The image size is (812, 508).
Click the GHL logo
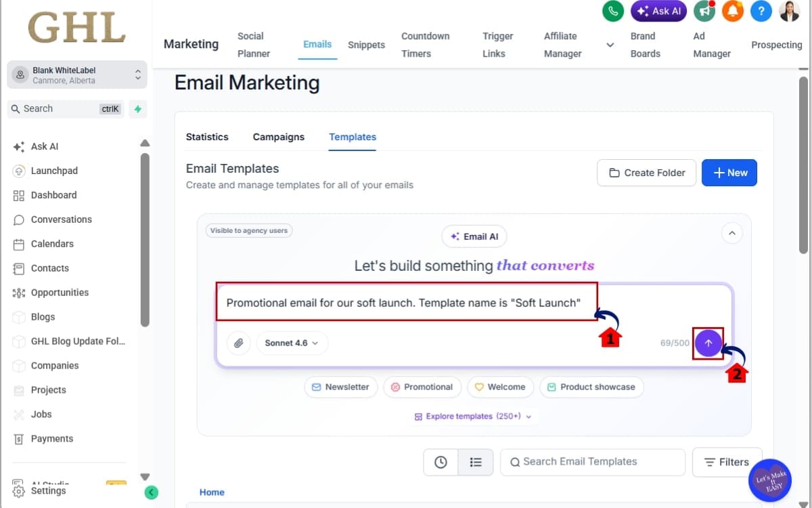point(76,28)
